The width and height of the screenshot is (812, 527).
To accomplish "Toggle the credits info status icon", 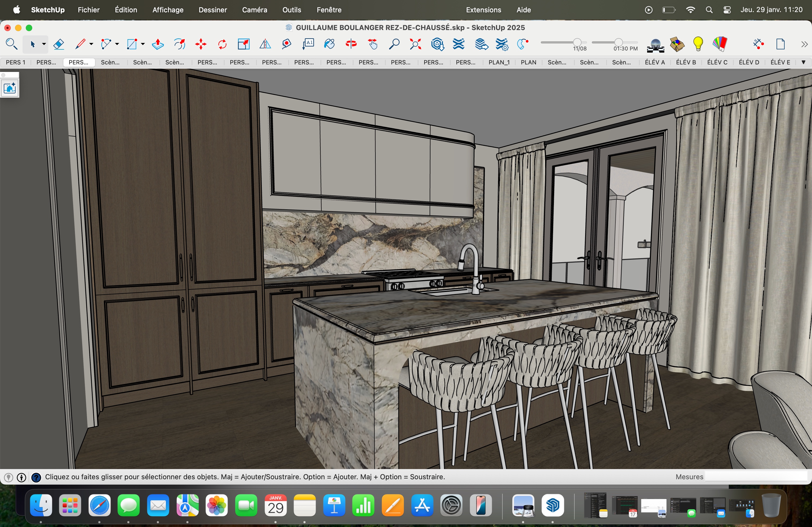I will 21,478.
